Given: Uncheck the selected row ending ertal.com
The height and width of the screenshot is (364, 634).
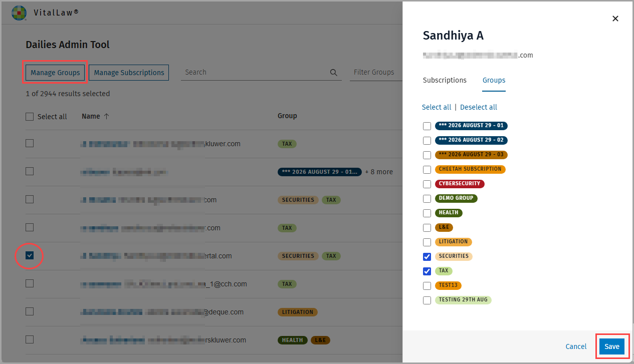Looking at the screenshot, I should click(30, 256).
